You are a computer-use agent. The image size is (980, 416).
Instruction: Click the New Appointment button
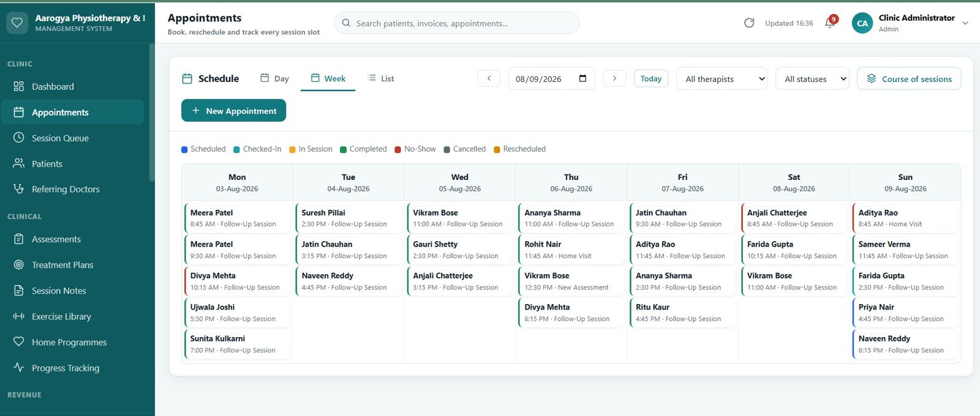click(x=233, y=111)
